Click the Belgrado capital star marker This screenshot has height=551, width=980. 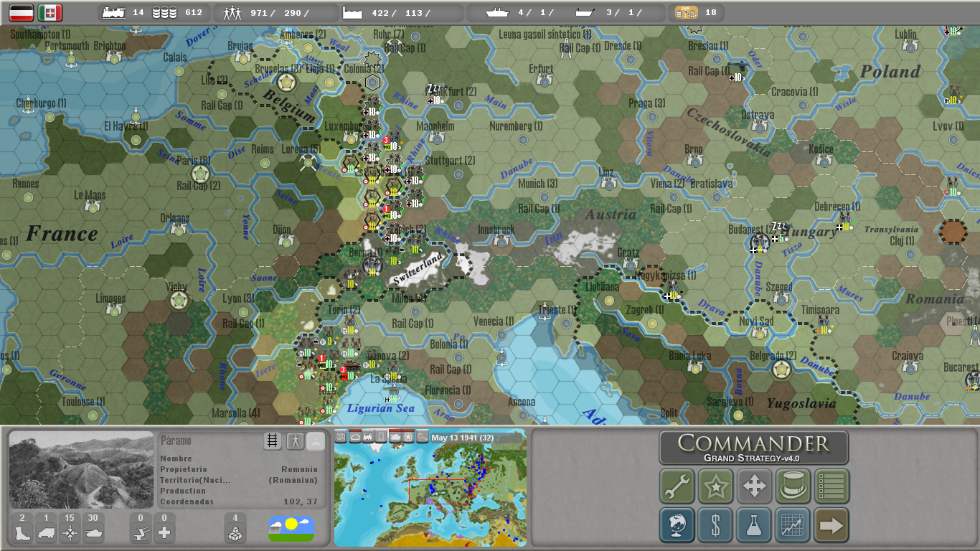pyautogui.click(x=781, y=369)
